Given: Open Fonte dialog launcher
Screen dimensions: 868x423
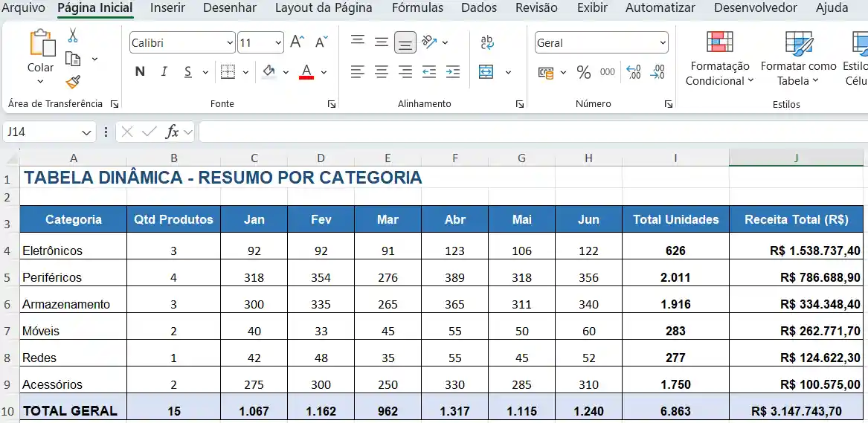Looking at the screenshot, I should click(x=331, y=104).
